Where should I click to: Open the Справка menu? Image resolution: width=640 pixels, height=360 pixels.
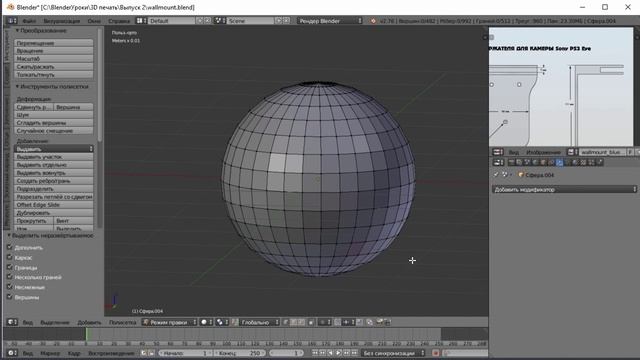coord(119,21)
